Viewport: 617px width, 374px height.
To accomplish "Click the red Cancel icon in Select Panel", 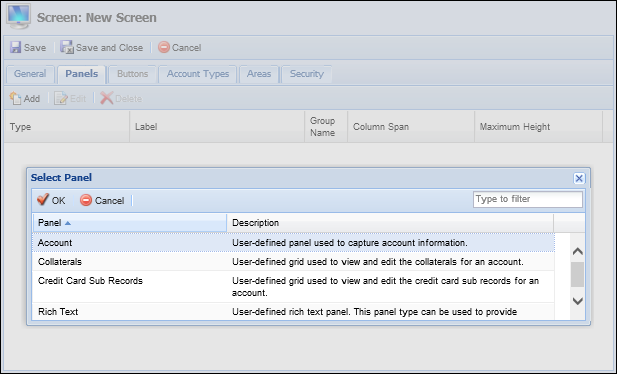I will pyautogui.click(x=86, y=200).
